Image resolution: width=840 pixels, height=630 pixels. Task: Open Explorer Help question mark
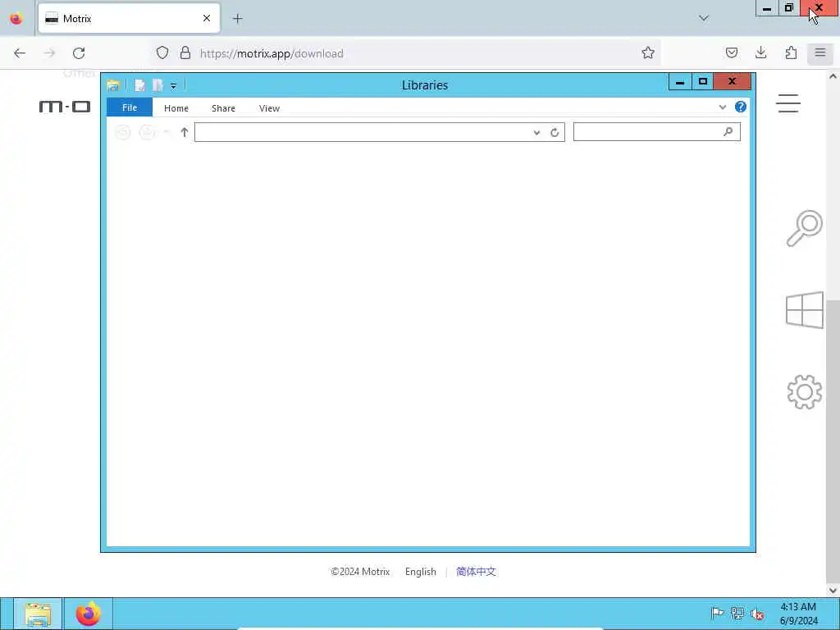coord(741,107)
